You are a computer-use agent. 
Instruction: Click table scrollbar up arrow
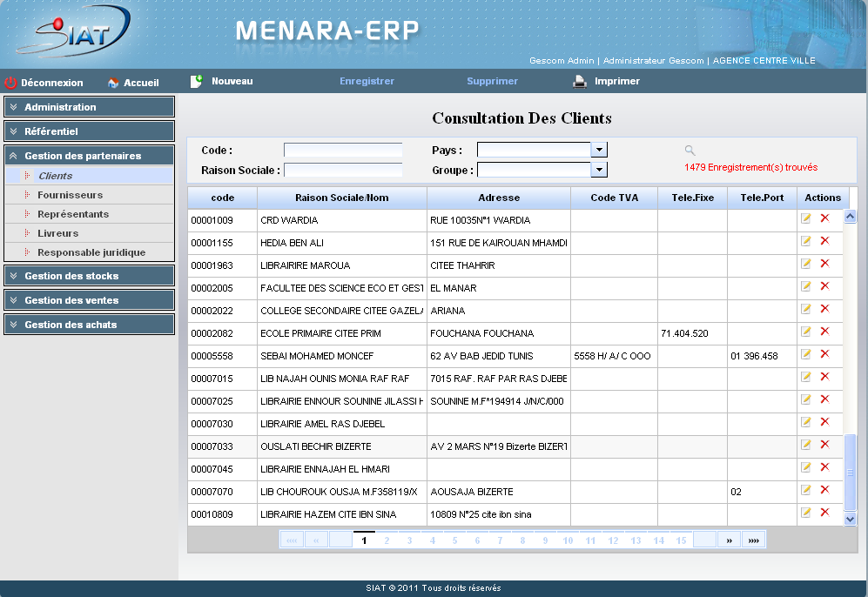851,217
